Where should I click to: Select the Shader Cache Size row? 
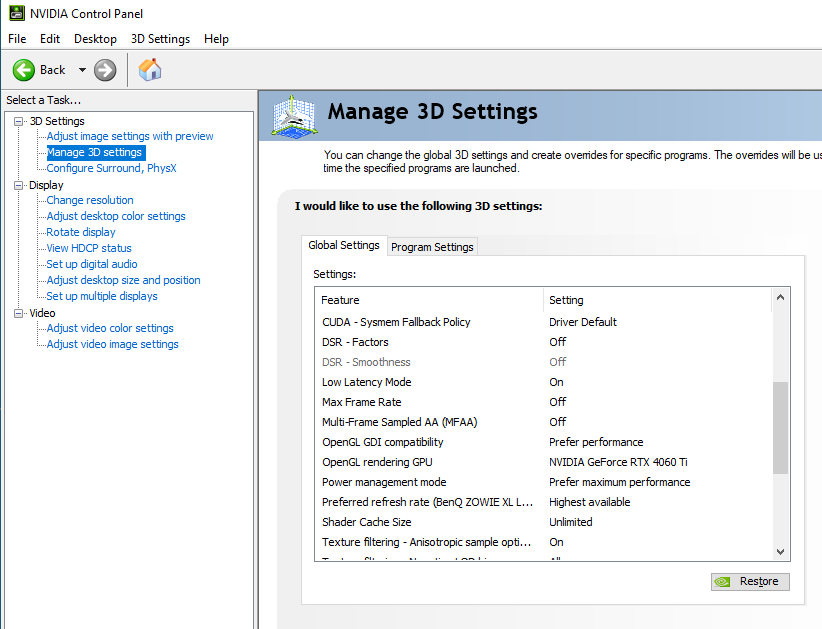click(x=543, y=522)
